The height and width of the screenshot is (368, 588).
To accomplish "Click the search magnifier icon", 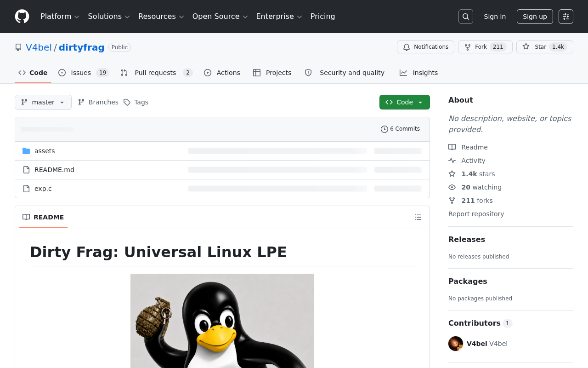I will point(466,17).
